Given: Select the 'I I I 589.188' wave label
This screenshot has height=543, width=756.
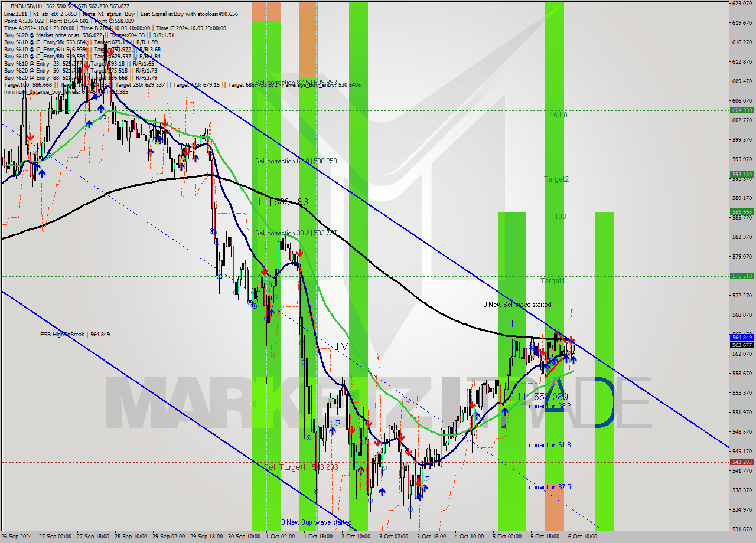Looking at the screenshot, I should click(283, 202).
